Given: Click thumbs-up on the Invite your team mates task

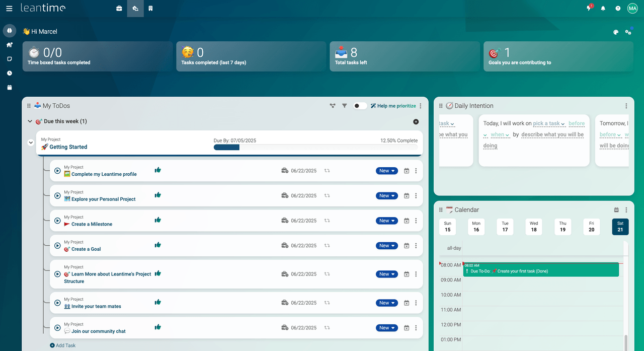Looking at the screenshot, I should click(x=158, y=302).
